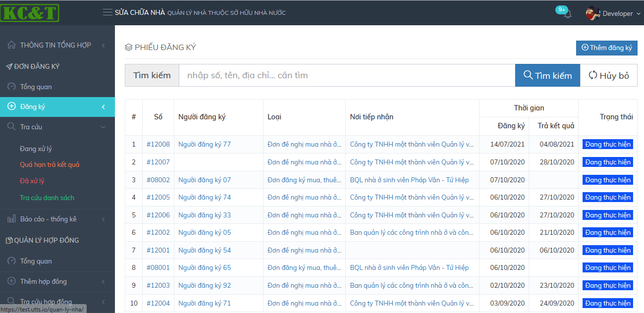The height and width of the screenshot is (313, 644).
Task: Open registration link #12008
Action: coord(158,144)
